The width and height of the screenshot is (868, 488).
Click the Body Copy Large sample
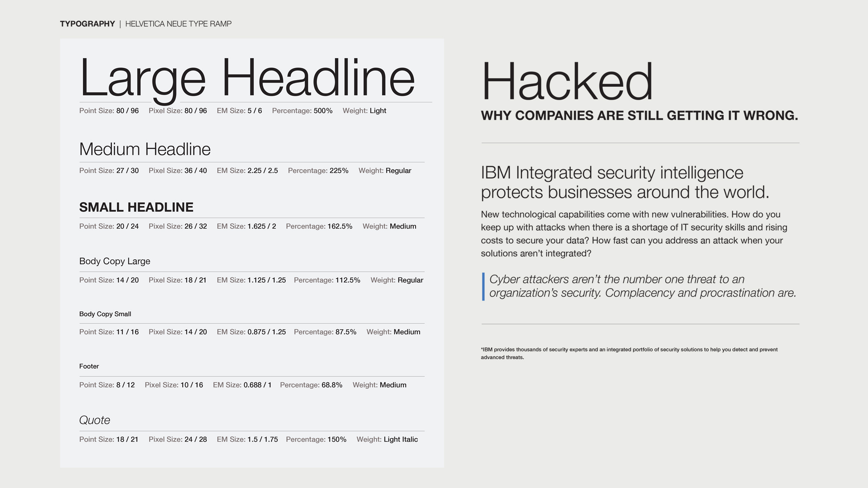(115, 261)
